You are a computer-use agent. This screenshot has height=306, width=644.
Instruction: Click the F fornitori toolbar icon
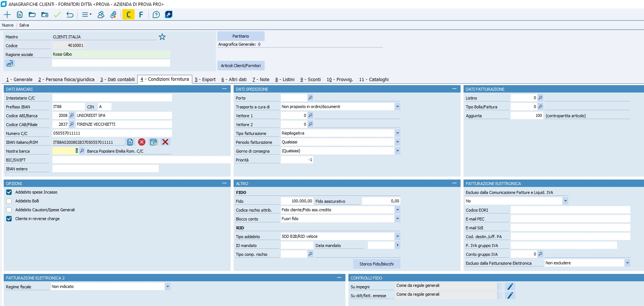141,15
